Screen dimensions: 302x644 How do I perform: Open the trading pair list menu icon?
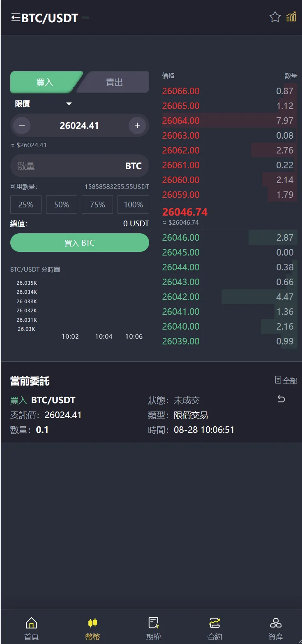coord(16,17)
